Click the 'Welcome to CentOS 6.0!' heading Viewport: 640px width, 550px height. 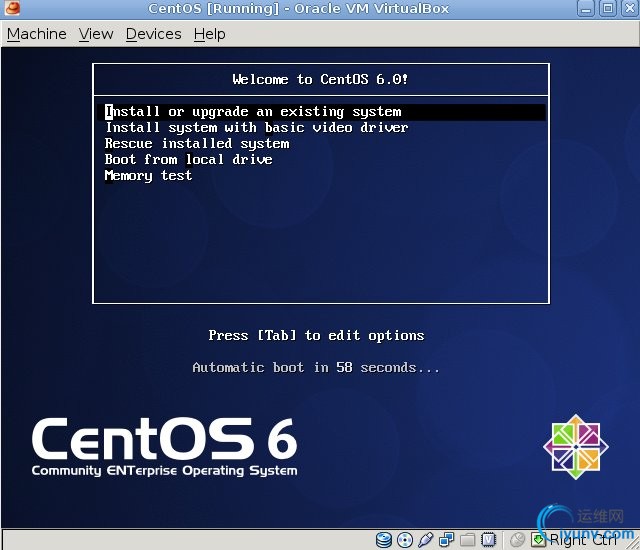click(320, 79)
